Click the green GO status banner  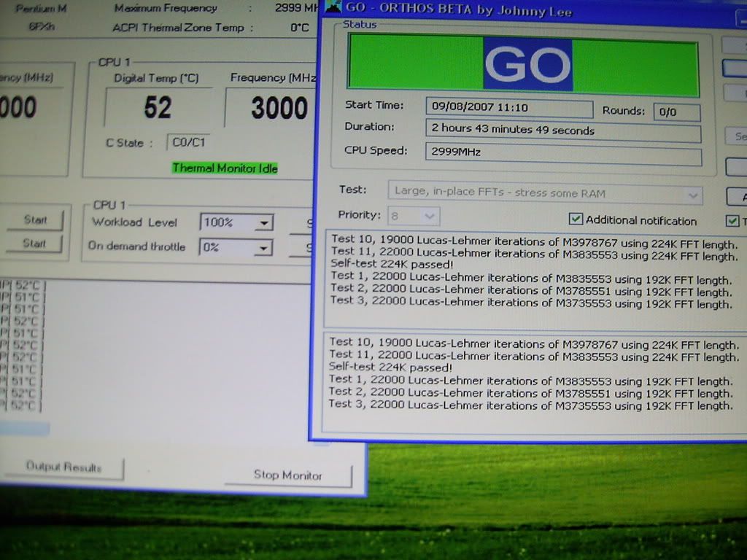tap(523, 65)
